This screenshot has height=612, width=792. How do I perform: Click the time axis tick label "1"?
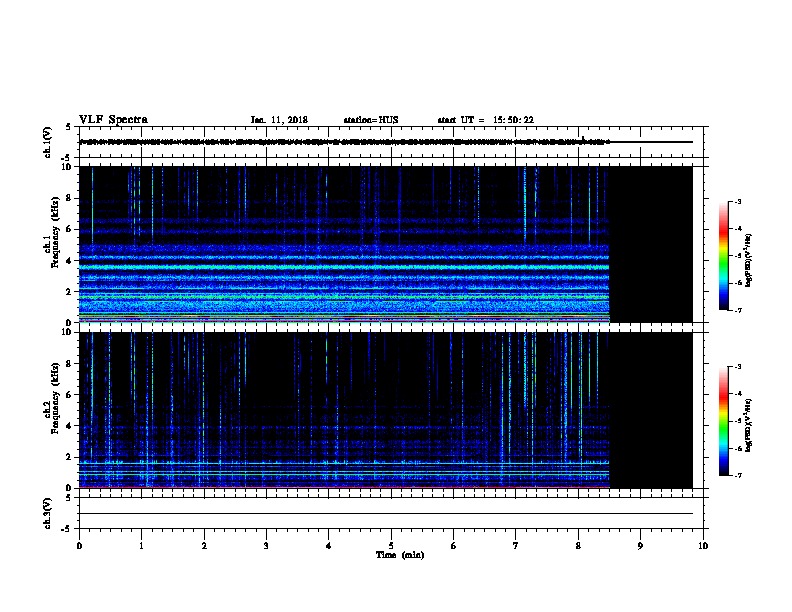(141, 546)
